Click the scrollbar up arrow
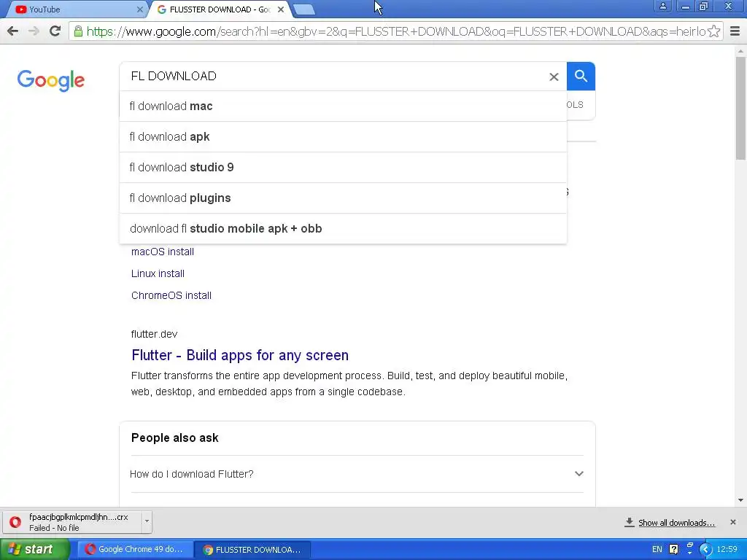Viewport: 747px width, 560px height. coord(740,50)
